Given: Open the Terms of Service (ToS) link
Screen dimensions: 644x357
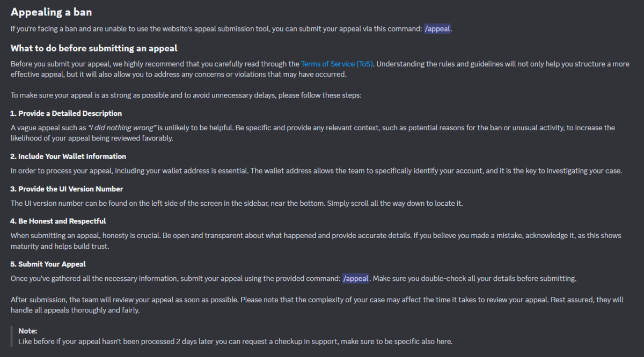Looking at the screenshot, I should 337,64.
